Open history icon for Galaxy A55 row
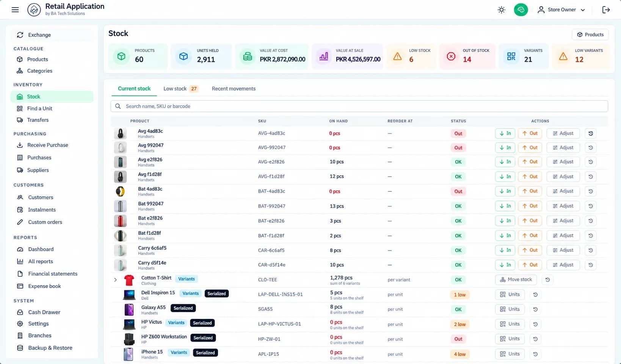 coord(535,309)
